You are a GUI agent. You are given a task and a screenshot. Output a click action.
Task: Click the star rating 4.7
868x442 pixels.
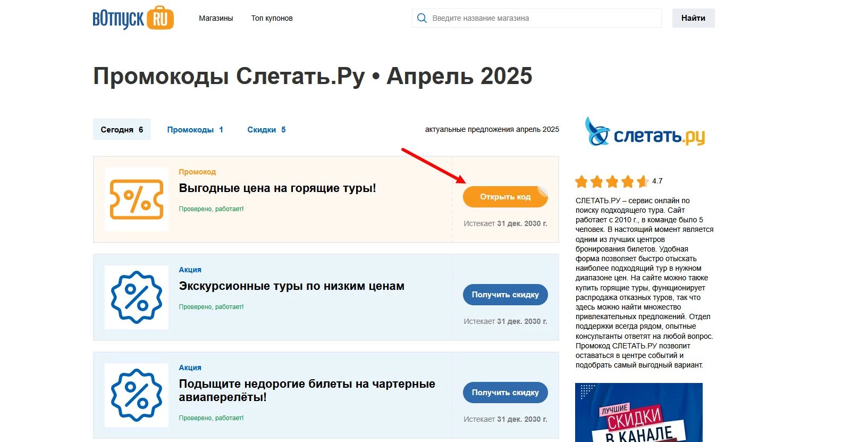[x=618, y=181]
